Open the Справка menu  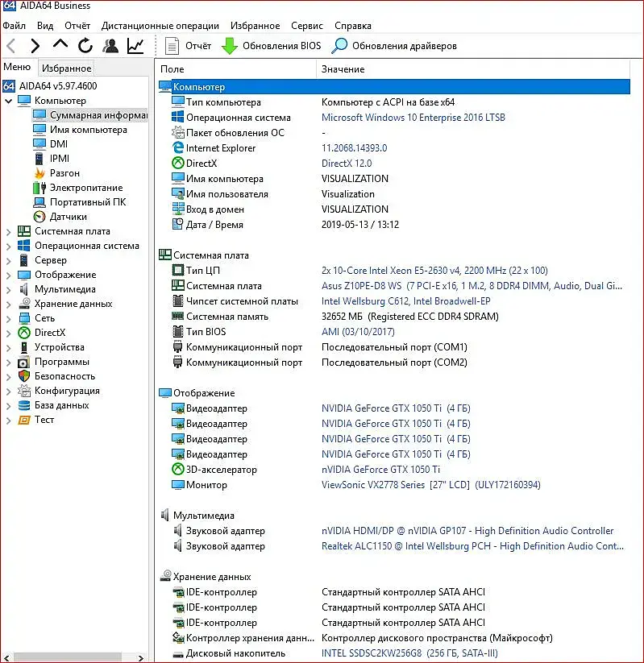353,26
